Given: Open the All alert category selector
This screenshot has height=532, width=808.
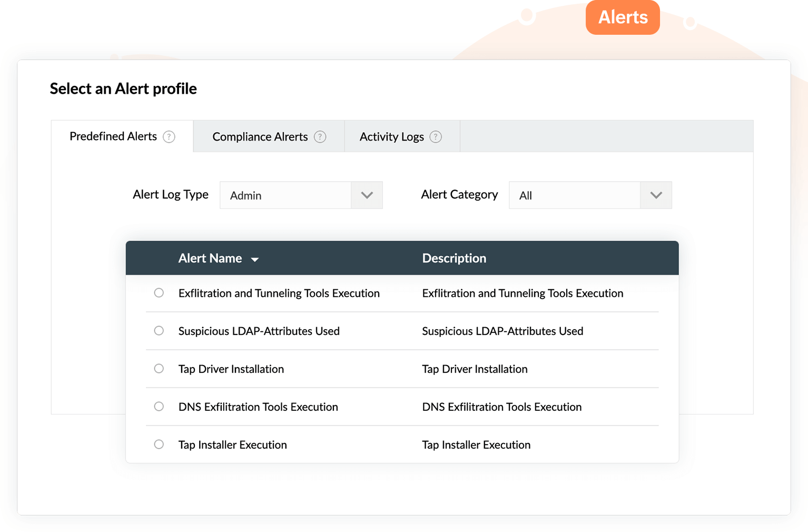Looking at the screenshot, I should click(x=574, y=195).
